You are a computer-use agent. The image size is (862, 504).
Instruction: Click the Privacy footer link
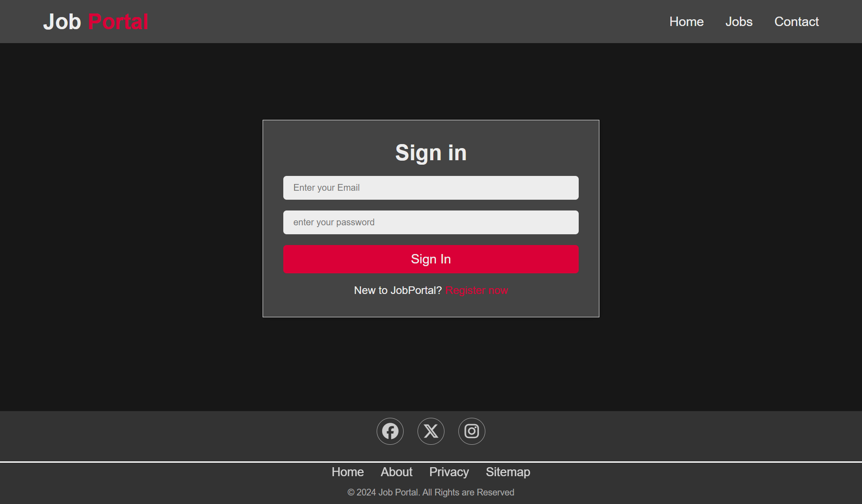(x=449, y=472)
